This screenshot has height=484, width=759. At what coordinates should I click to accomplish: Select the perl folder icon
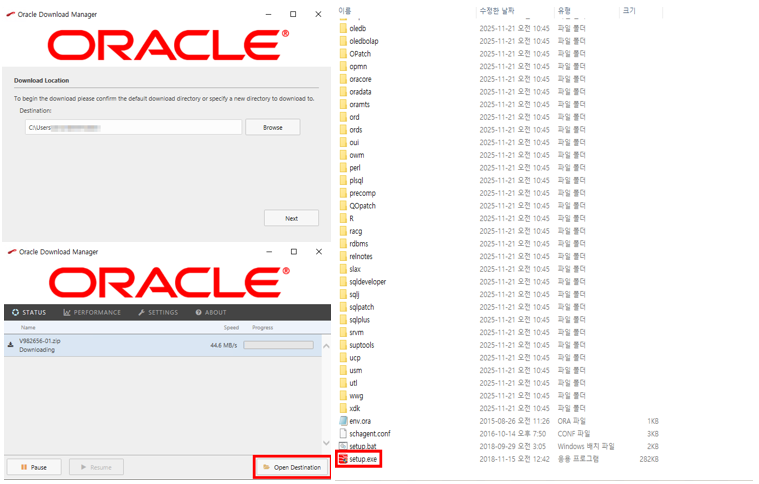[343, 167]
